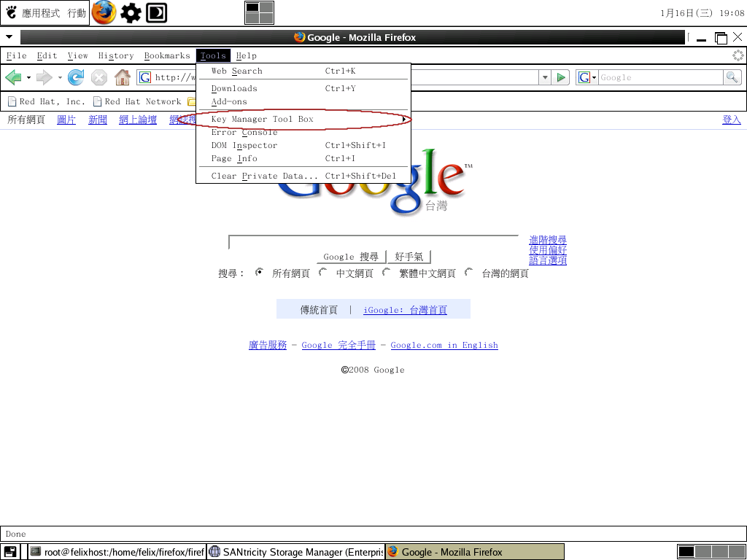The image size is (747, 560).
Task: Open the 進階搜尋 link
Action: (x=547, y=240)
